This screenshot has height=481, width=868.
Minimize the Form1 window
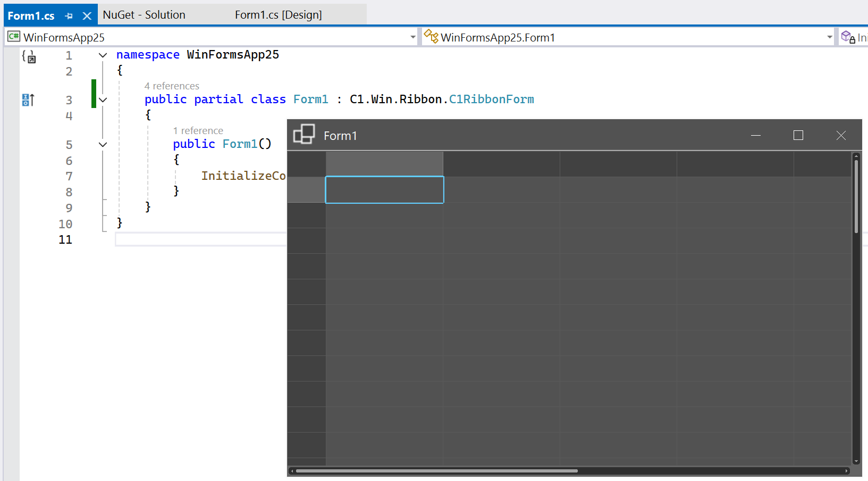pyautogui.click(x=756, y=135)
